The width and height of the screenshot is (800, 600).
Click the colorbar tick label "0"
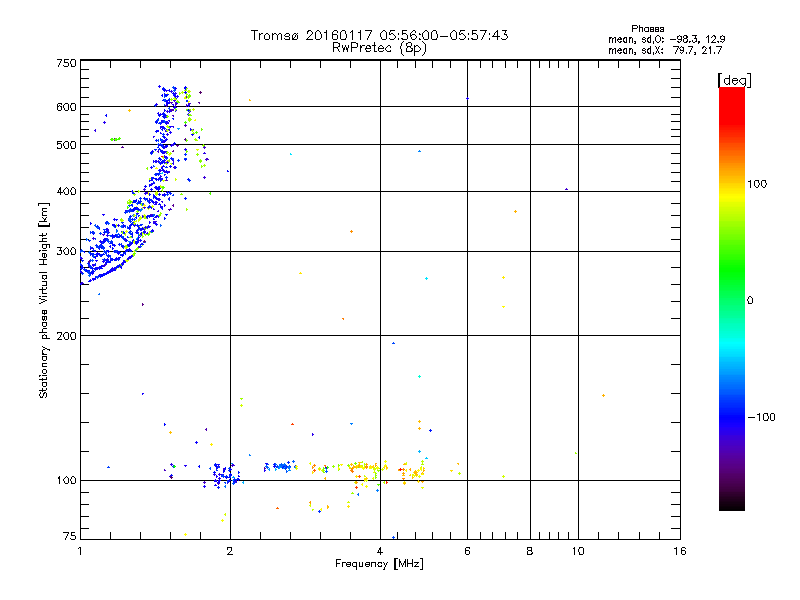[750, 301]
